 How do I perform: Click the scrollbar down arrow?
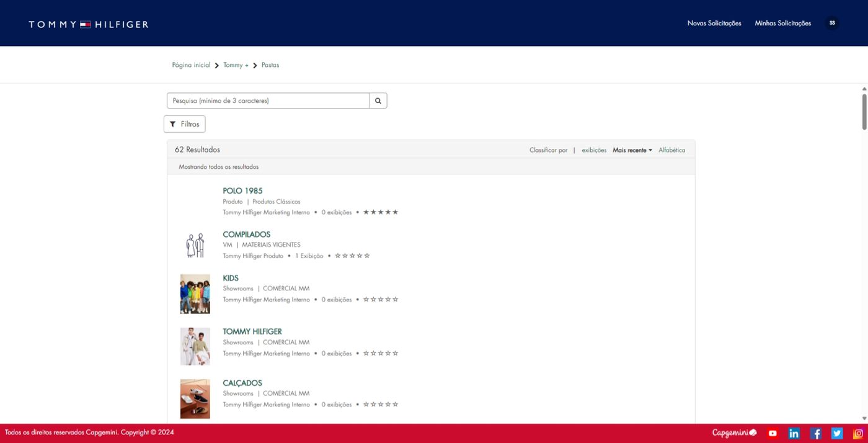click(864, 419)
